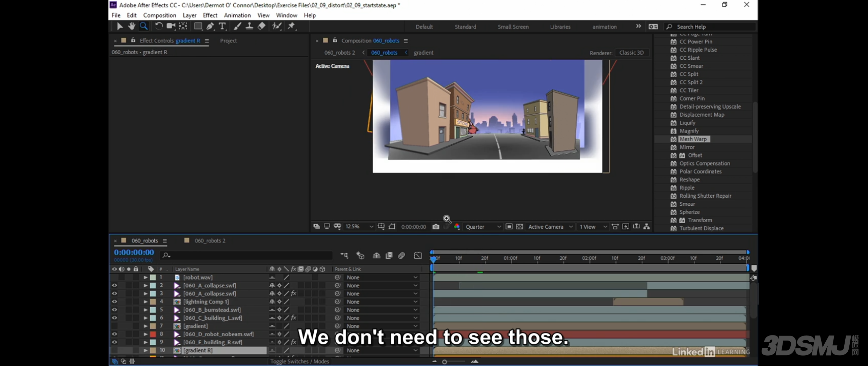Expand the robot.wav layer properties
This screenshot has height=366, width=868.
[145, 277]
